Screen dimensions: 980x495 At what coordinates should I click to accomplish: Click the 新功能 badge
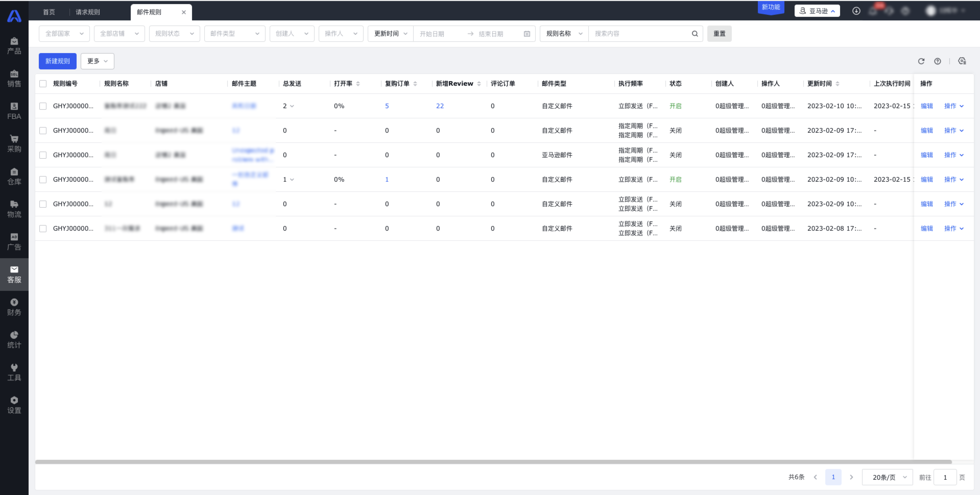(x=771, y=7)
